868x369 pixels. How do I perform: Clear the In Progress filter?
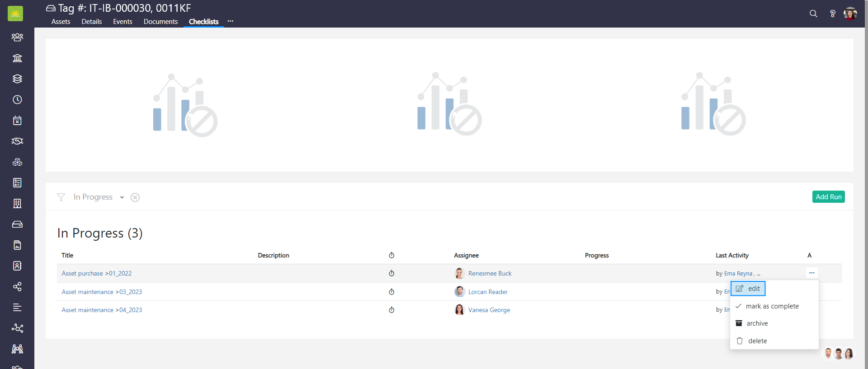click(x=135, y=197)
